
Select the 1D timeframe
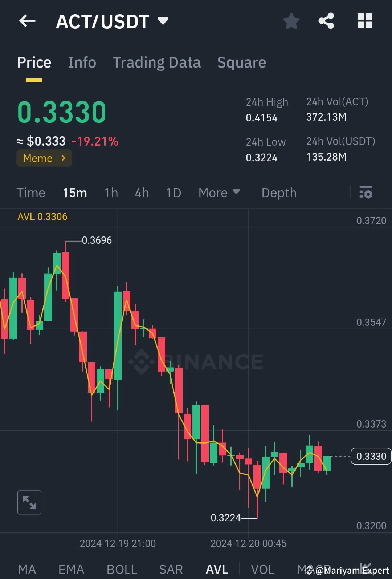(x=173, y=193)
